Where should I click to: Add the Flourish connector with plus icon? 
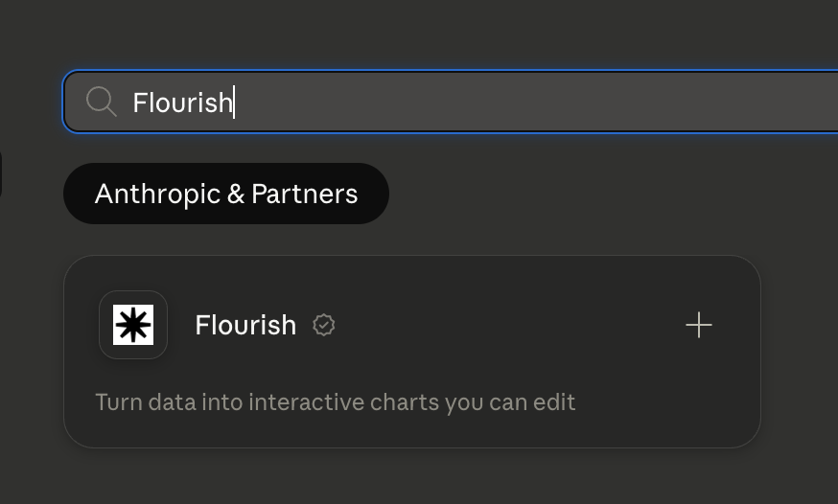point(699,325)
